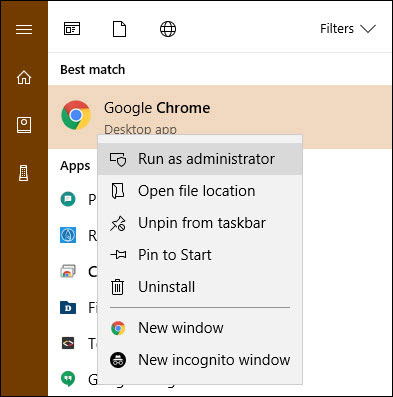Image resolution: width=393 pixels, height=397 pixels.
Task: Open the blue compass app icon in Apps list
Action: 68,235
